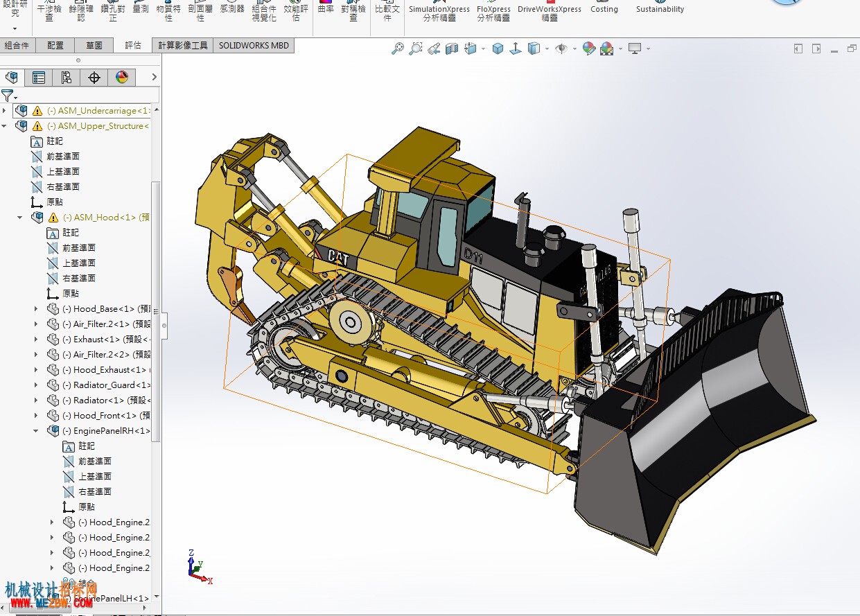Open the PropertyManager tab icon
The width and height of the screenshot is (860, 616).
pyautogui.click(x=39, y=78)
